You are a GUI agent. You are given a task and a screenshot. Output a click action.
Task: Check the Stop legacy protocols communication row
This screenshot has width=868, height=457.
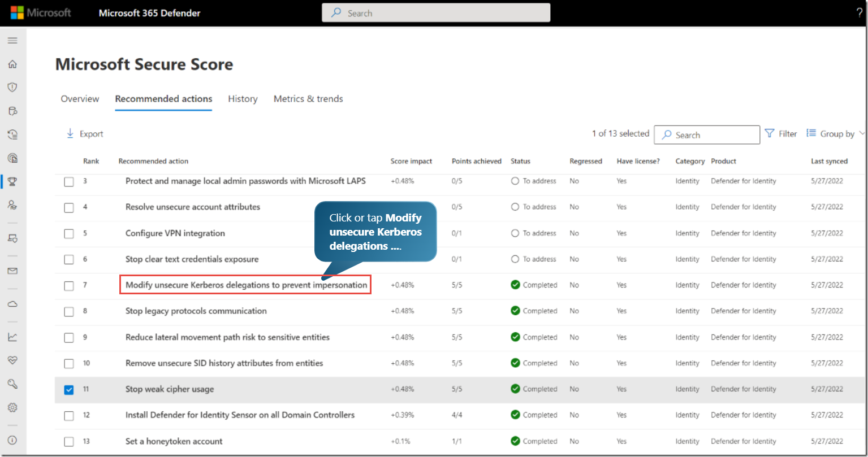pos(69,312)
